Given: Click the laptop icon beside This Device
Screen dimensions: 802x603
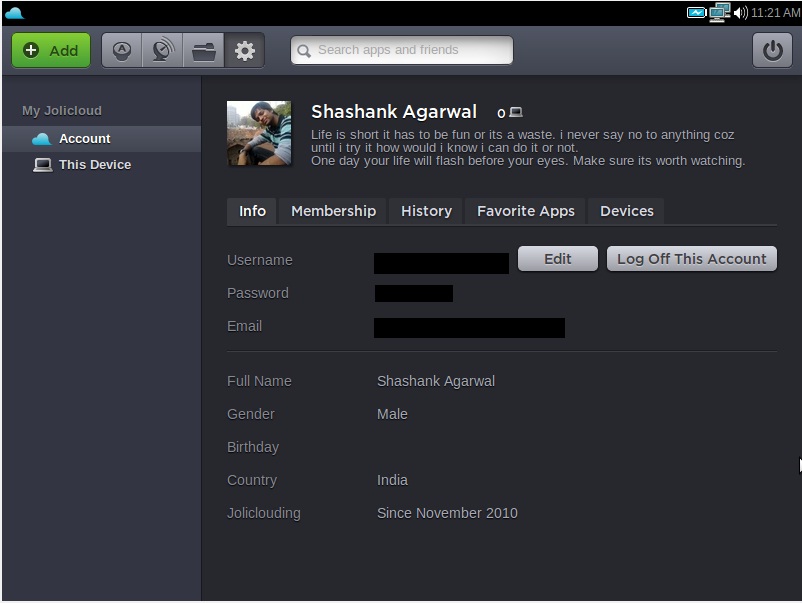Looking at the screenshot, I should click(42, 165).
